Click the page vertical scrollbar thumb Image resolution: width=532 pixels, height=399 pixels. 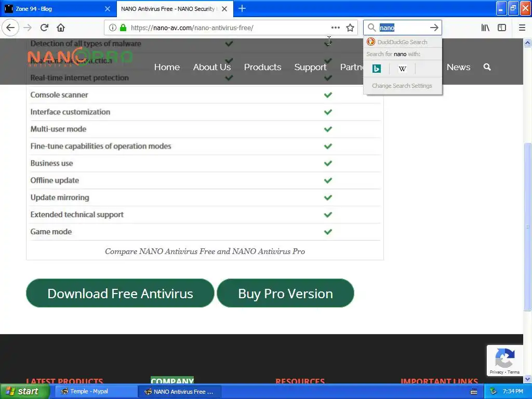[x=527, y=227]
